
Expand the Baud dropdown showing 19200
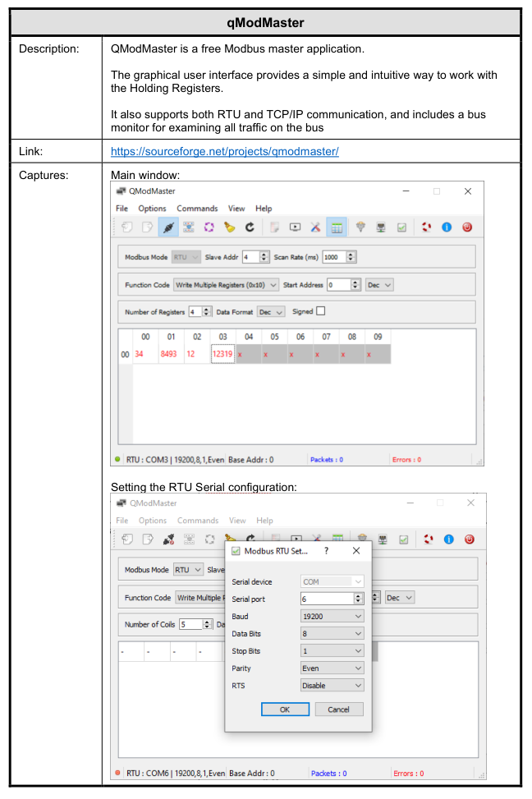[332, 616]
